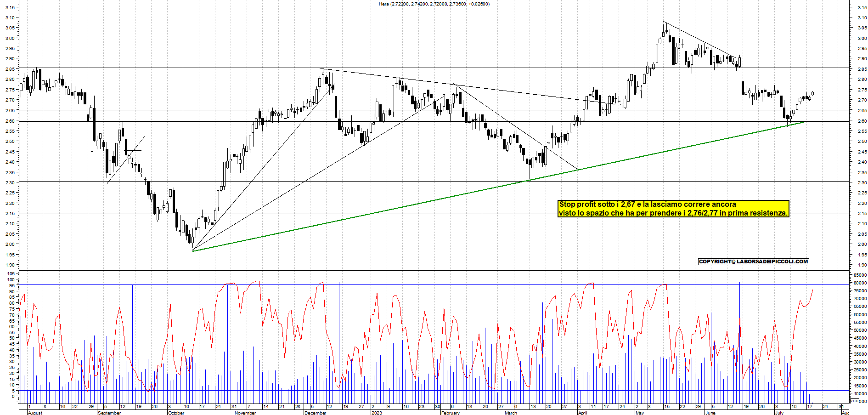Image resolution: width=868 pixels, height=415 pixels.
Task: Click the 1.90 label on right price axis
Action: 862,265
